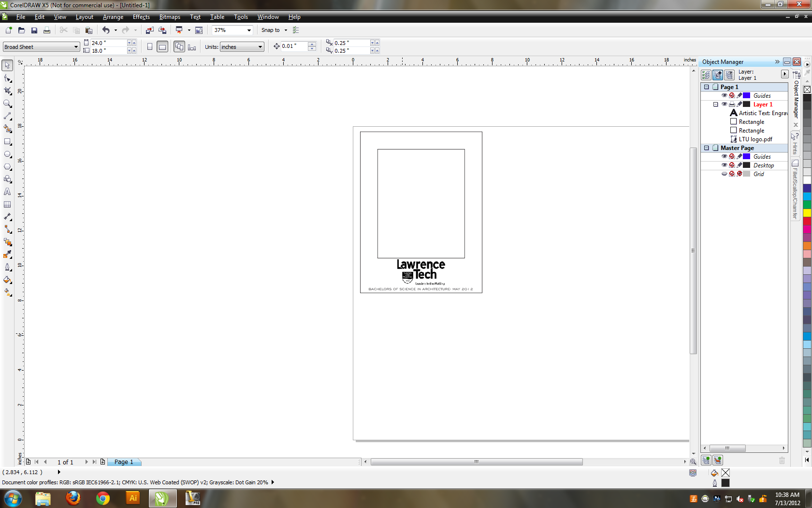The image size is (812, 508).
Task: Open the Arrange menu
Action: point(113,17)
